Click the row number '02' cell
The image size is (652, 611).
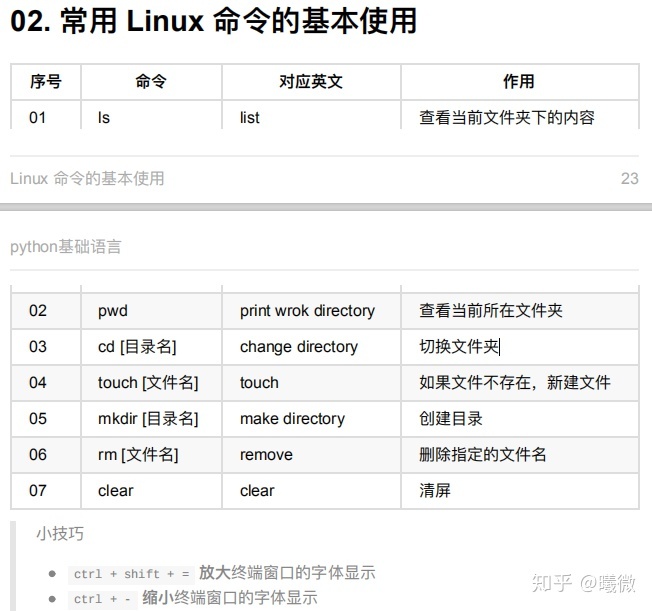46,311
